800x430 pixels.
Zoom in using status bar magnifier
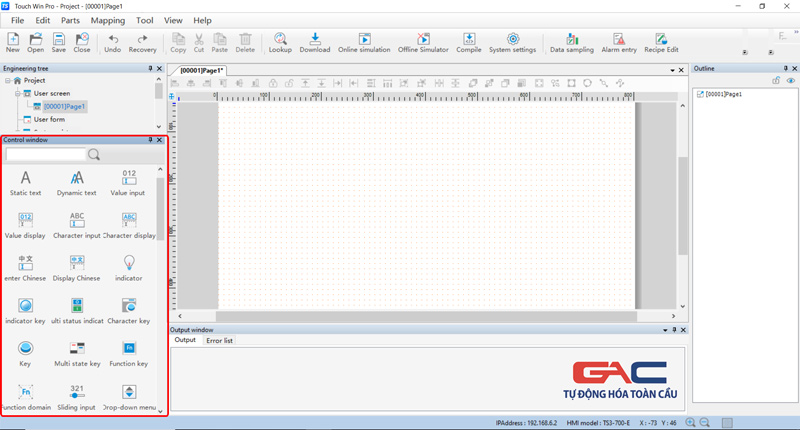tap(690, 422)
